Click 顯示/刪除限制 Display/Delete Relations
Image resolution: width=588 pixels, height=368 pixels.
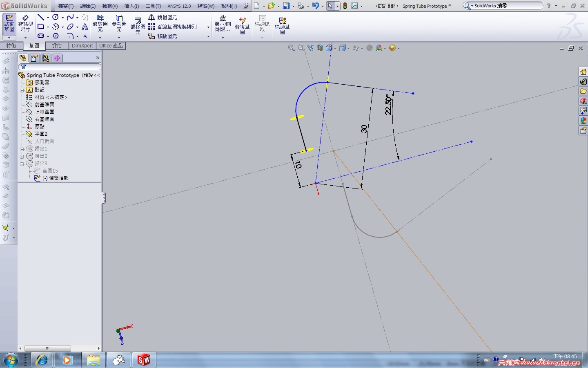(x=223, y=23)
